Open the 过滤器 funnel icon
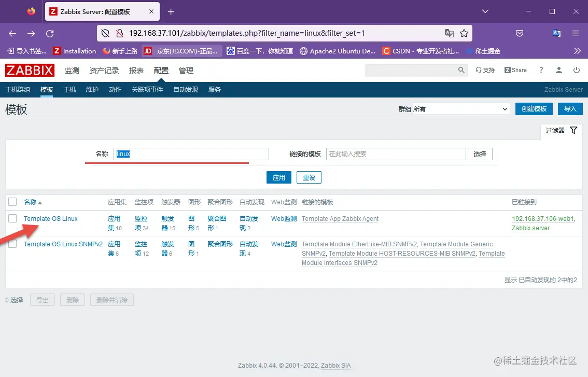588x377 pixels. [x=573, y=131]
